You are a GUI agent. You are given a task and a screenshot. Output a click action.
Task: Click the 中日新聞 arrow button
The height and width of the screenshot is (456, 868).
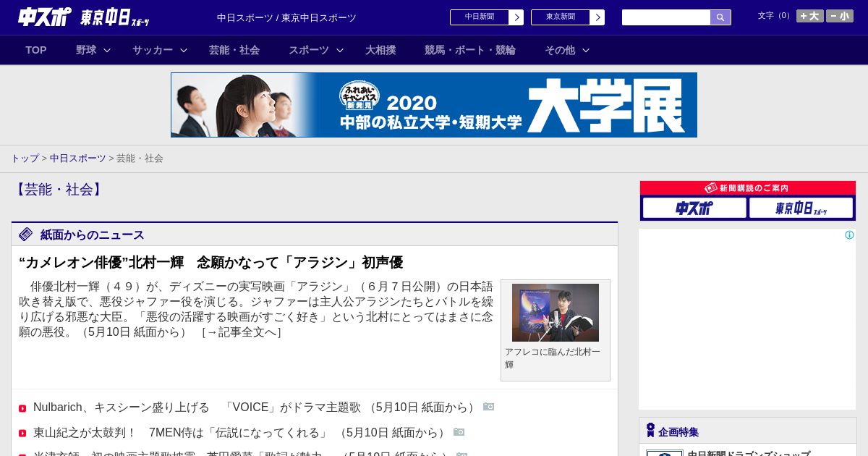tap(516, 17)
